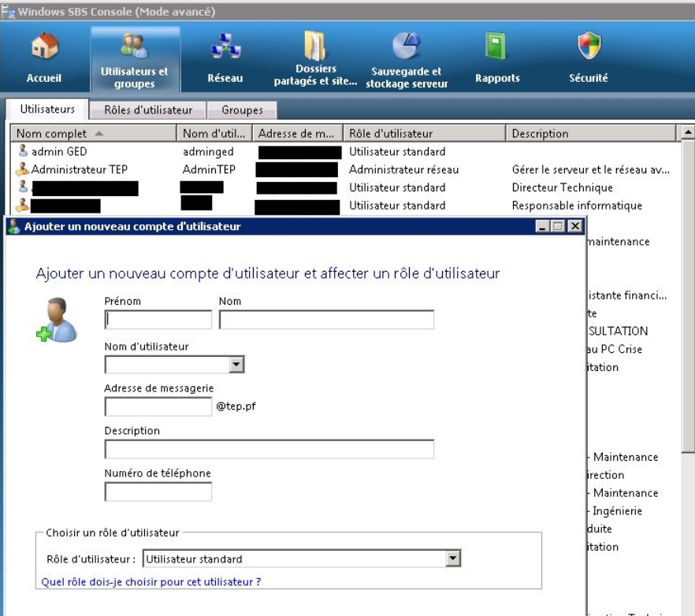
Task: Close the Ajouter un nouveau compte dialog
Action: [575, 226]
